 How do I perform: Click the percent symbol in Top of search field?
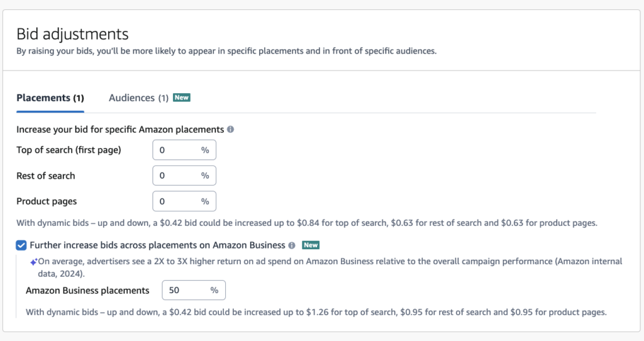[205, 150]
